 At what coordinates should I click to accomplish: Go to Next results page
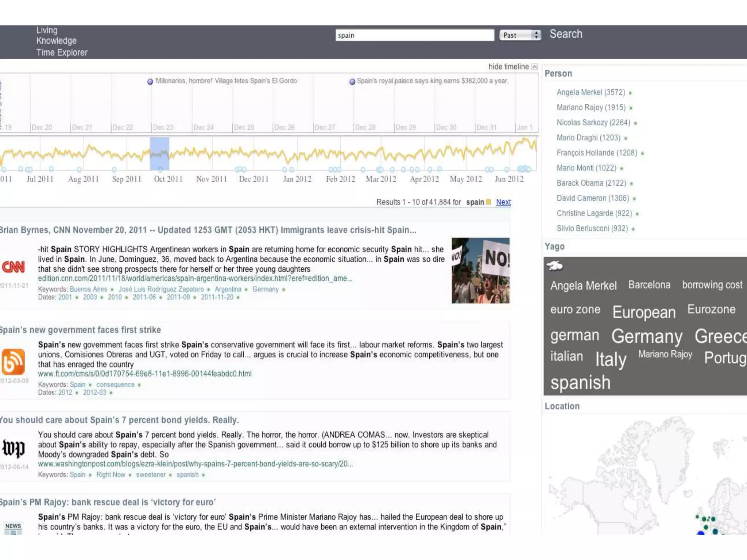503,202
